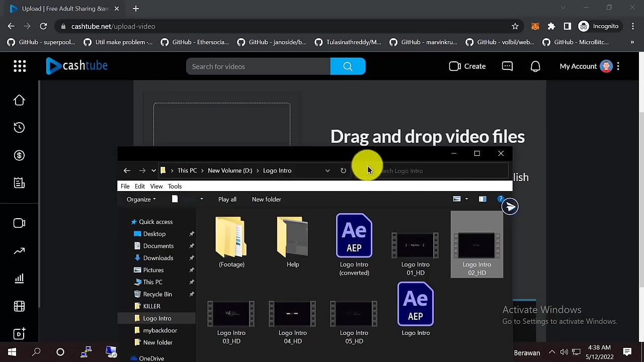Click the notifications bell icon

point(535,66)
